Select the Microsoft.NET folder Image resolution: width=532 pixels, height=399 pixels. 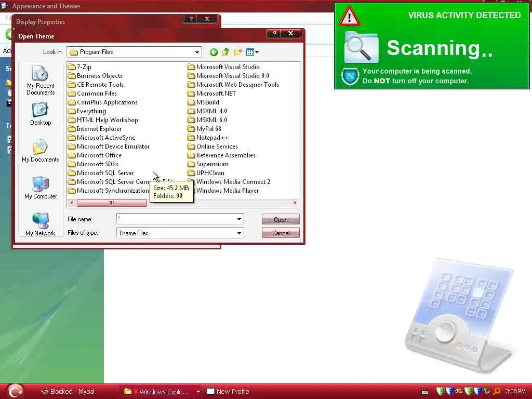[212, 94]
